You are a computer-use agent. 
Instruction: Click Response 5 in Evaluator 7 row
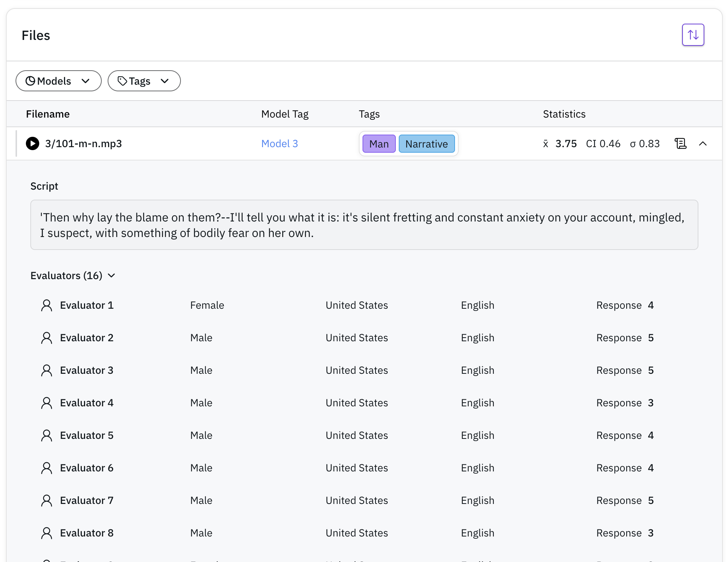coord(625,500)
